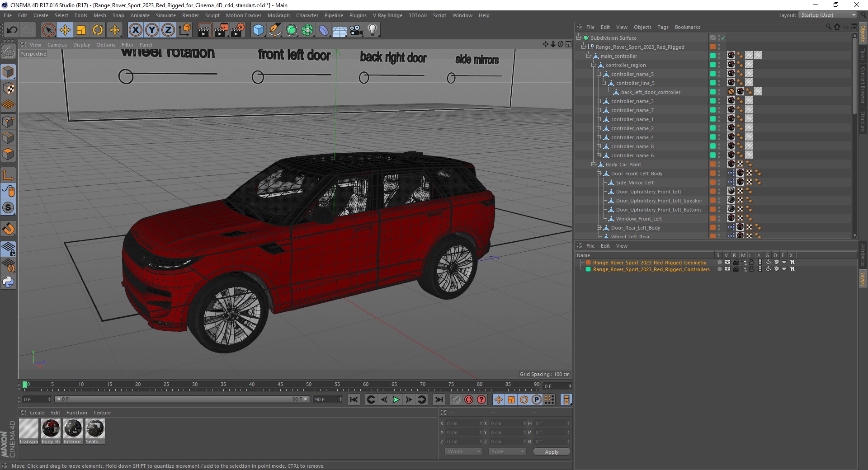Open the material Texture menu
This screenshot has height=470, width=868.
pyautogui.click(x=102, y=413)
